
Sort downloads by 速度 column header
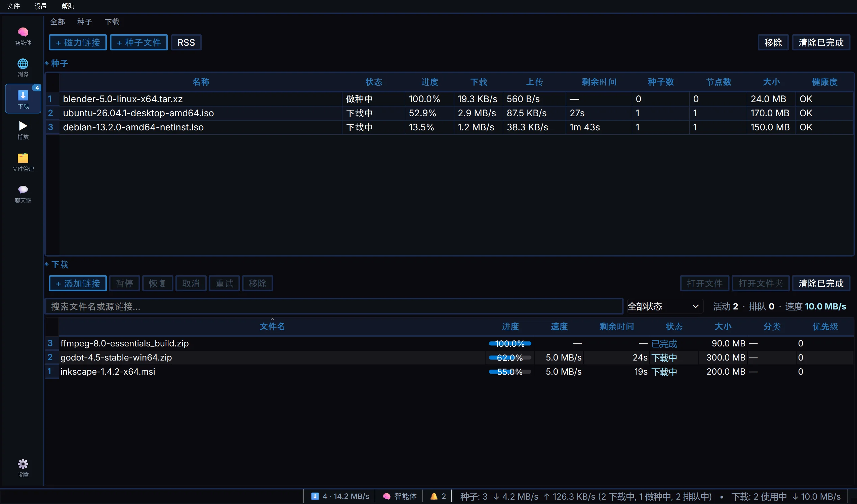(x=559, y=327)
